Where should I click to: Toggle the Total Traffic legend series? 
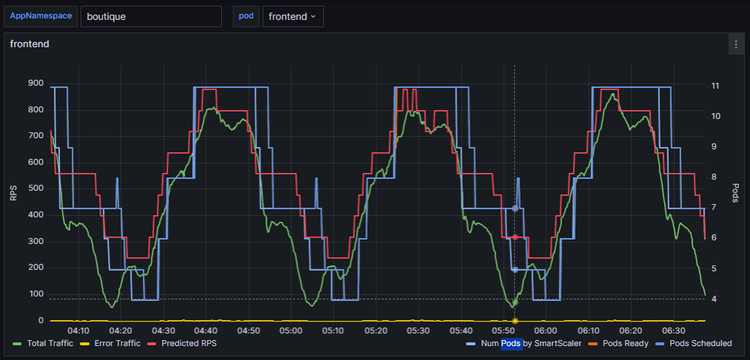(50, 343)
